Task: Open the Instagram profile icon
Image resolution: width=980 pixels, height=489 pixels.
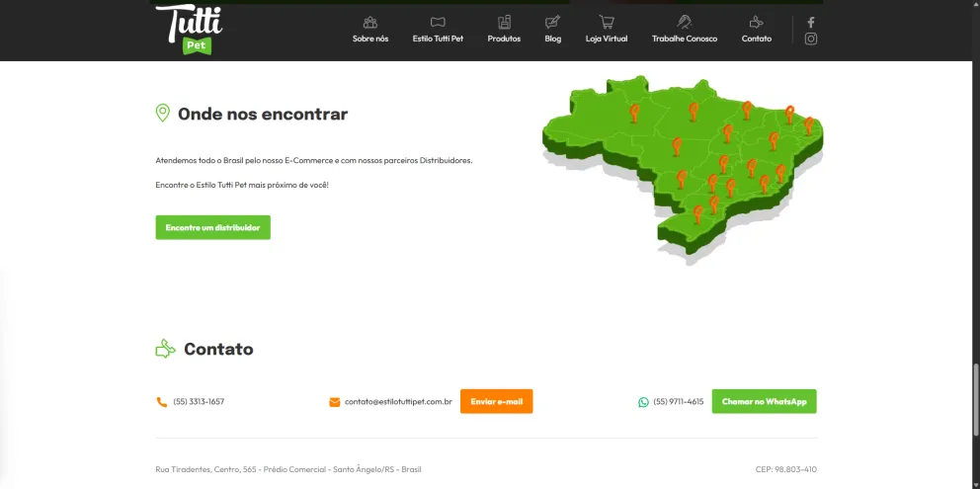Action: 811,39
